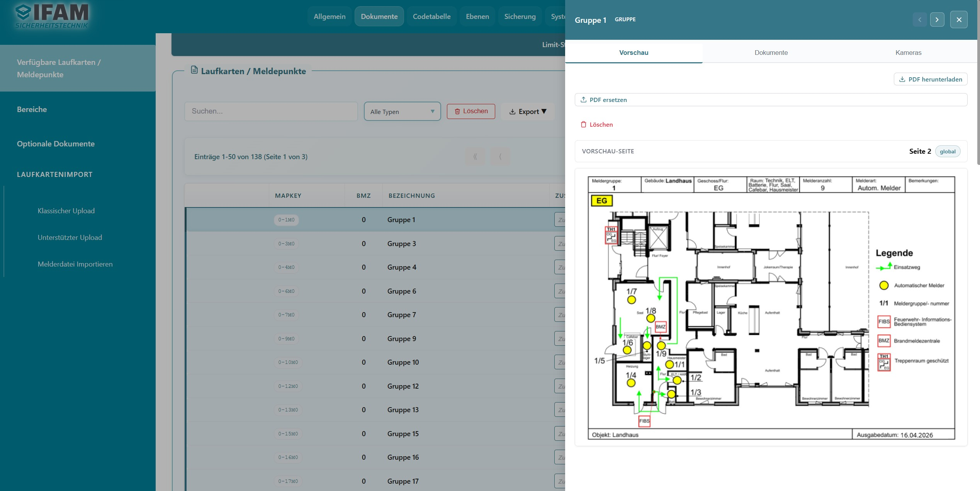This screenshot has height=491, width=980.
Task: Open the Export dropdown
Action: tap(528, 111)
